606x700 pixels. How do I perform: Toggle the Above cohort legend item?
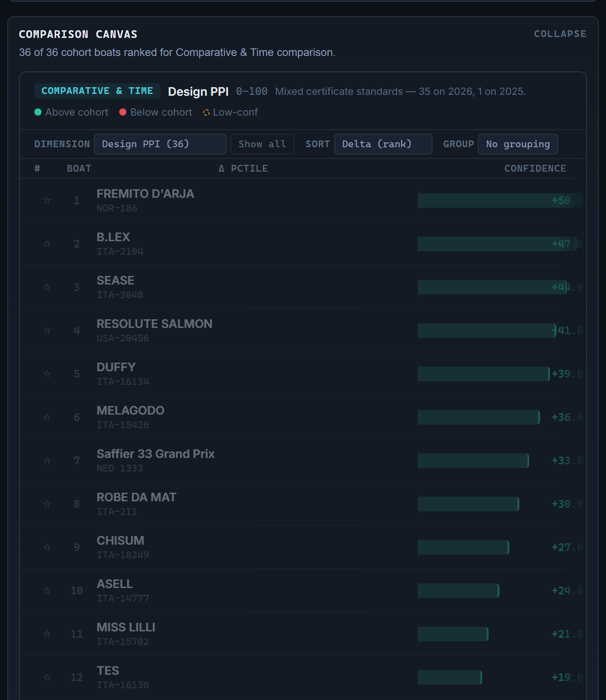[x=71, y=112]
